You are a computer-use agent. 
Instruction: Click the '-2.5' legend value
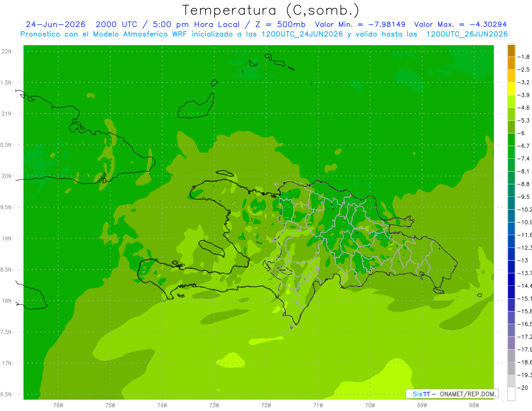524,70
